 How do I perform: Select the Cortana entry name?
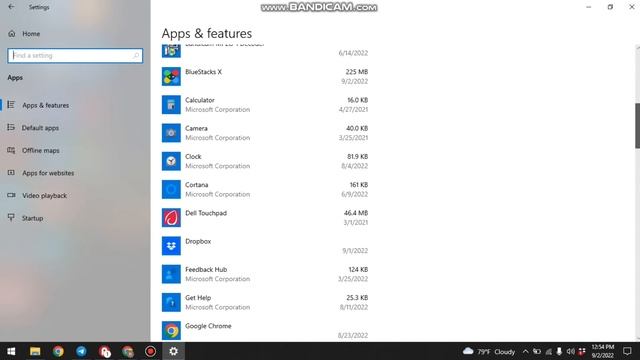(196, 184)
